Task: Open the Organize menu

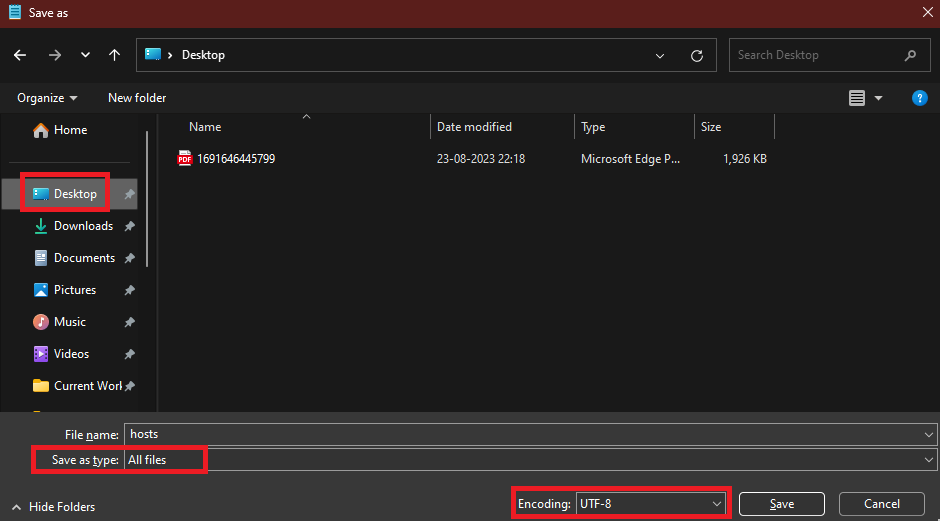Action: coord(47,98)
